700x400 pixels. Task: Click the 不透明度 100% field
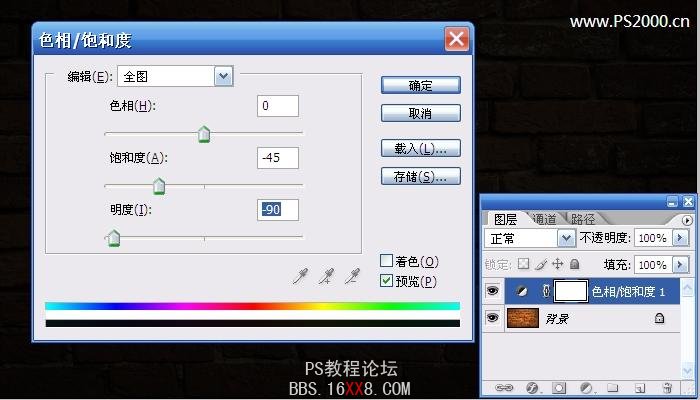coord(654,238)
